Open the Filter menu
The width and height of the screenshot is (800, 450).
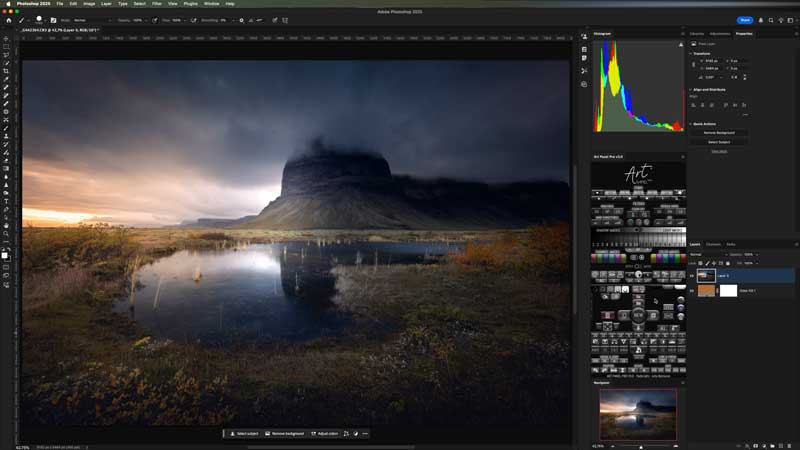tap(157, 4)
